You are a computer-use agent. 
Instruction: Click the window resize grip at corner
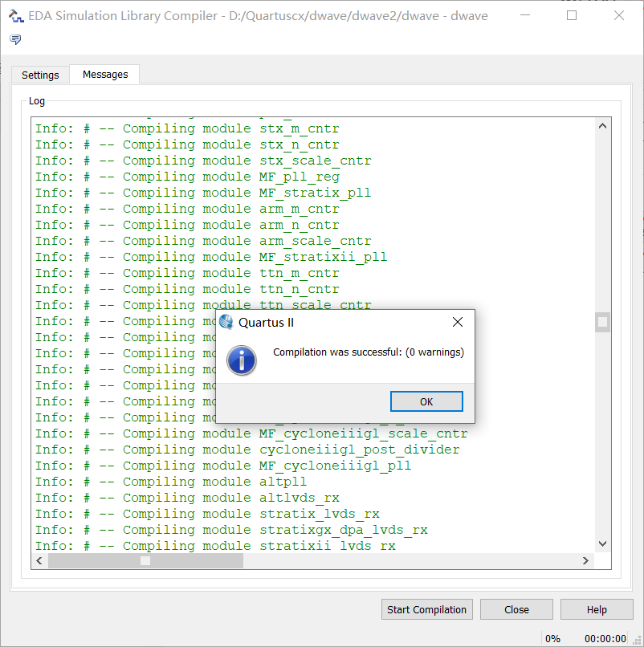click(637, 640)
